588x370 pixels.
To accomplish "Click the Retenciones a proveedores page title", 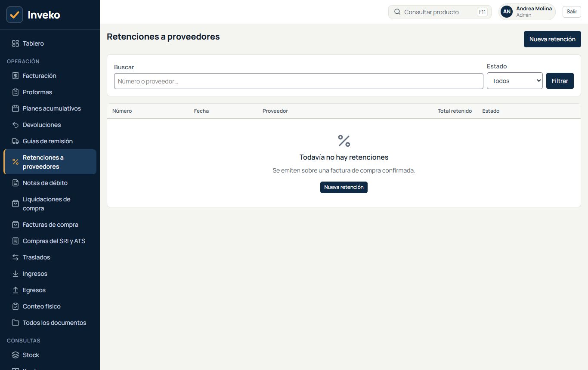I will point(163,37).
